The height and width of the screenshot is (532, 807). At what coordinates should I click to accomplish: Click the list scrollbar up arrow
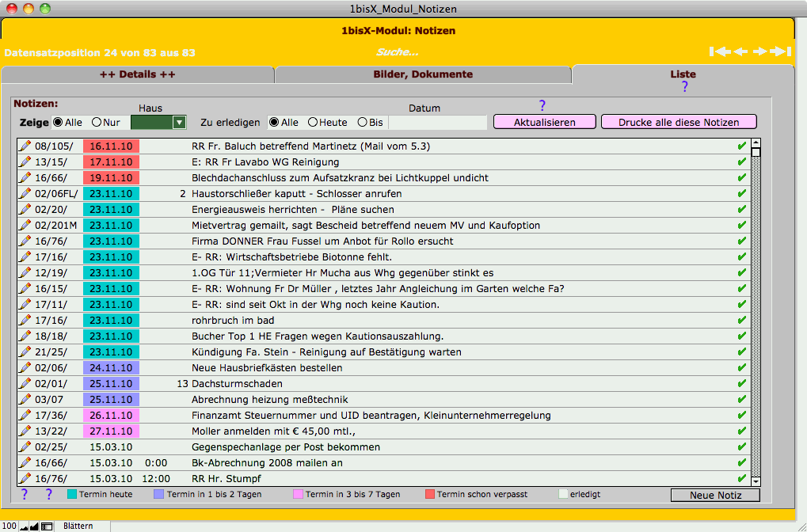coord(756,143)
